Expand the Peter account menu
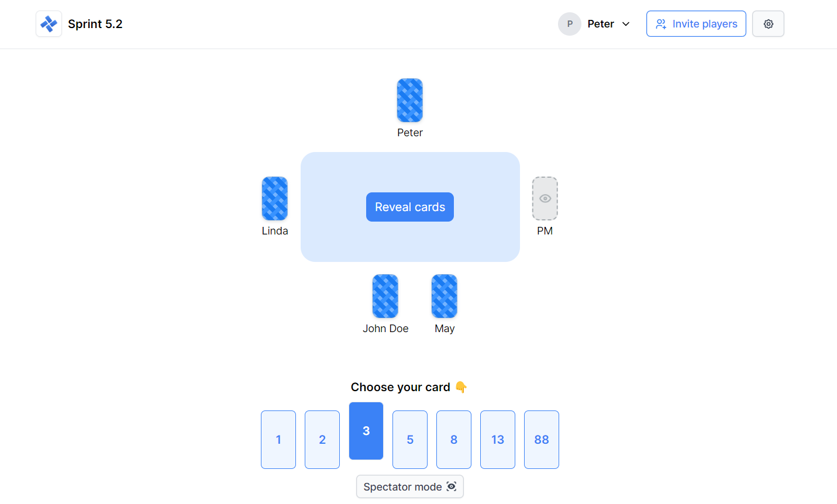 pyautogui.click(x=595, y=23)
